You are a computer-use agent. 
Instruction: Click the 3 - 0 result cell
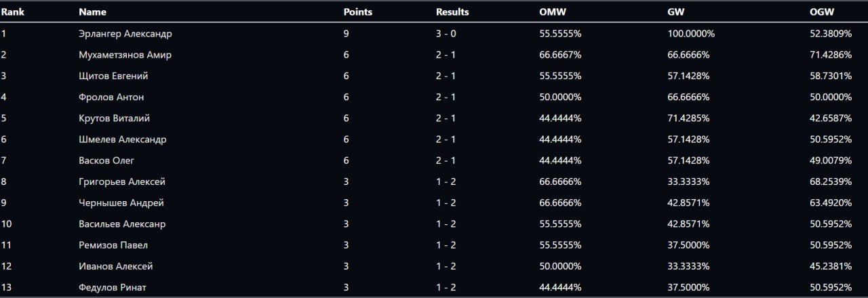point(446,33)
